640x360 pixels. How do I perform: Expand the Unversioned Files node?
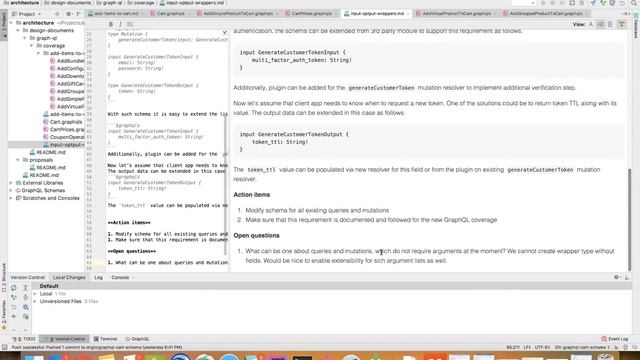35,301
